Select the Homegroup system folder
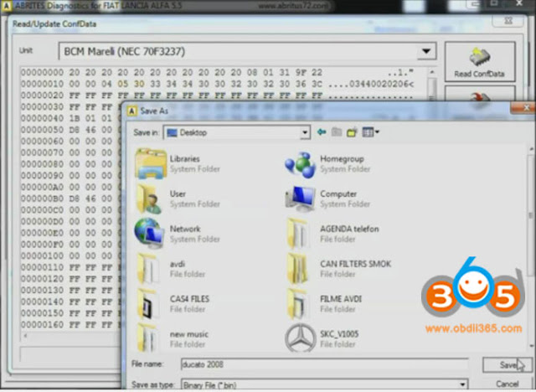Image resolution: width=536 pixels, height=392 pixels. tap(328, 165)
